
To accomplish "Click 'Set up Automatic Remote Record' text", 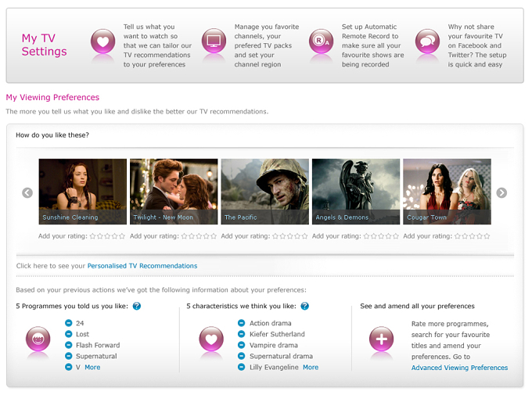I will [x=373, y=45].
